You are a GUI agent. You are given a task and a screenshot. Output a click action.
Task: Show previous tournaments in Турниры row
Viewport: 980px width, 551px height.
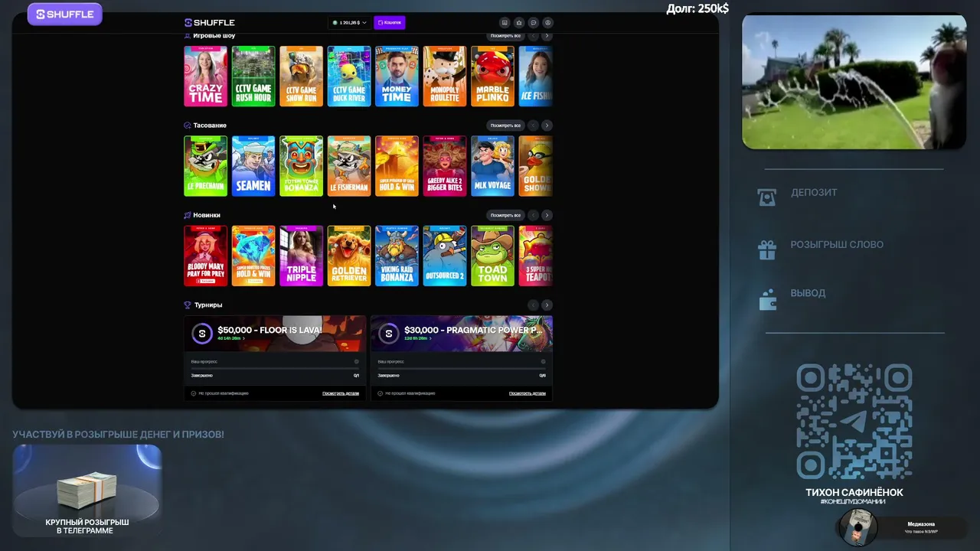(x=534, y=305)
